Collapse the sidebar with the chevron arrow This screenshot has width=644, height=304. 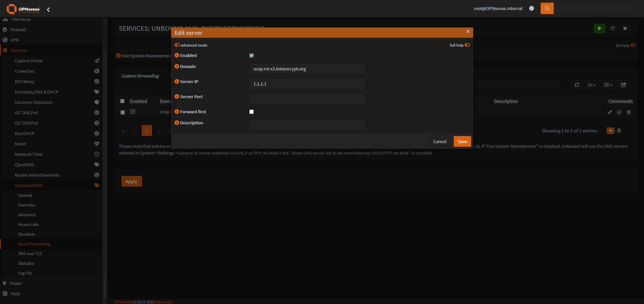[x=48, y=9]
